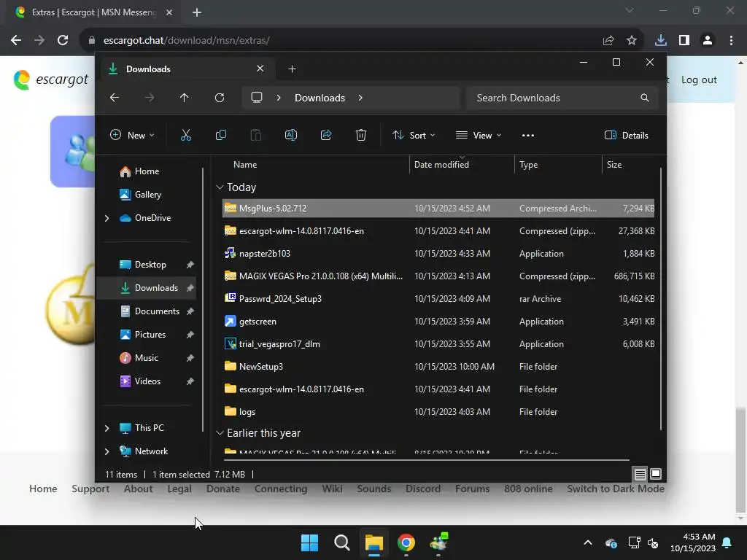Viewport: 747px width, 560px height.
Task: Select the napster2b103 file
Action: tap(438, 254)
